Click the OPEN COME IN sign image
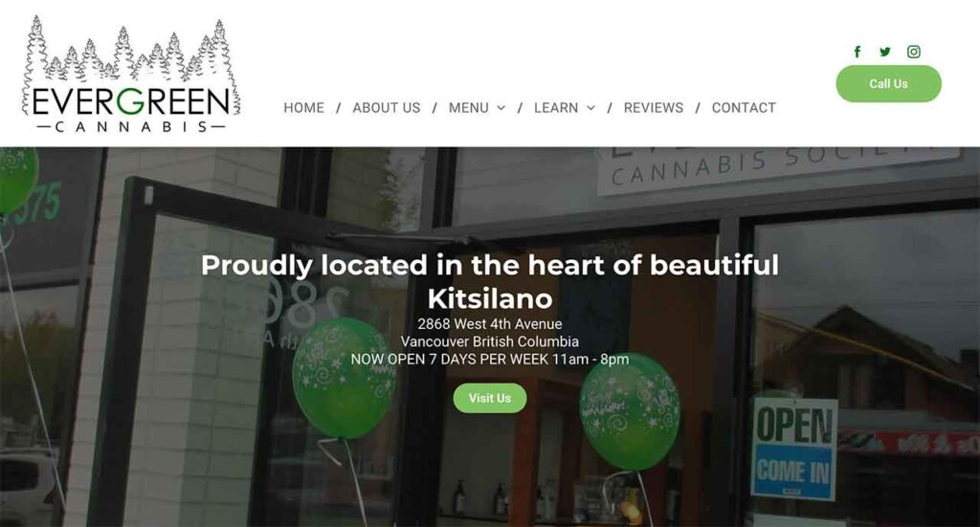The height and width of the screenshot is (527, 980). click(794, 450)
